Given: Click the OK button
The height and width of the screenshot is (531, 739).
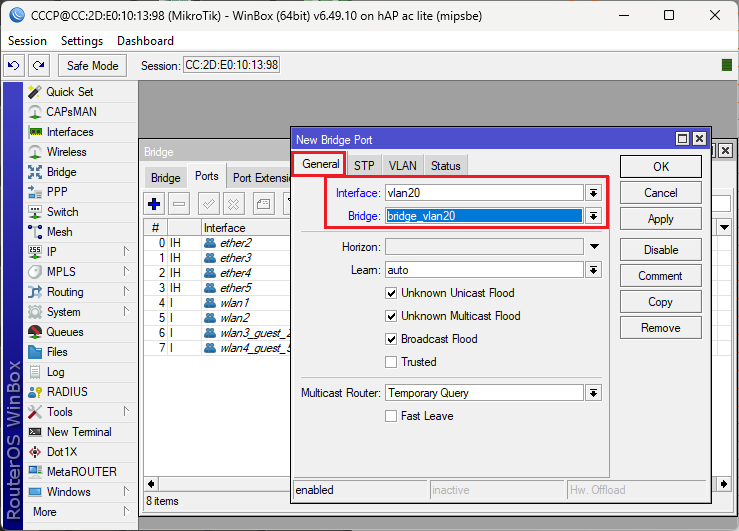Looking at the screenshot, I should pos(660,167).
